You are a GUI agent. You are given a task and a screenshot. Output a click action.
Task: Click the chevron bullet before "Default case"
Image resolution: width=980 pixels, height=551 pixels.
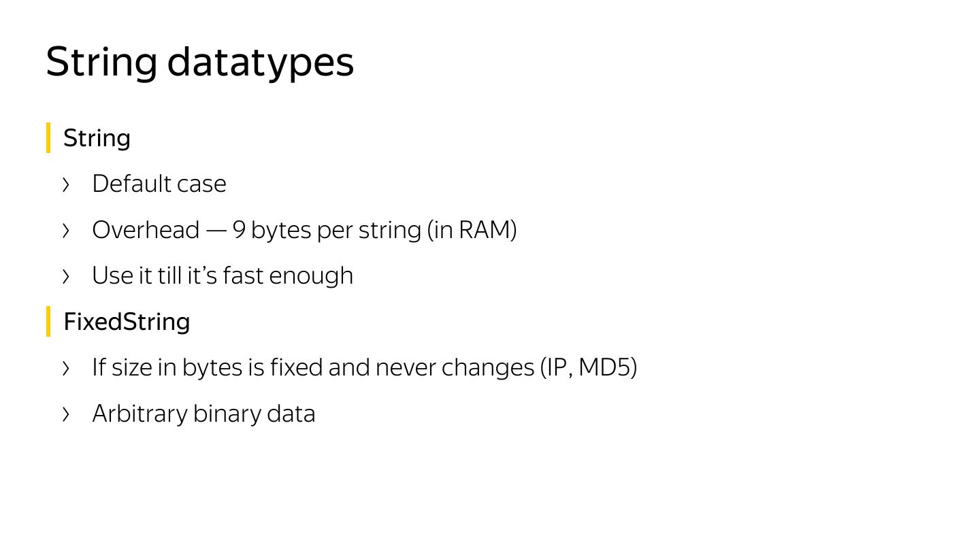[x=66, y=184]
